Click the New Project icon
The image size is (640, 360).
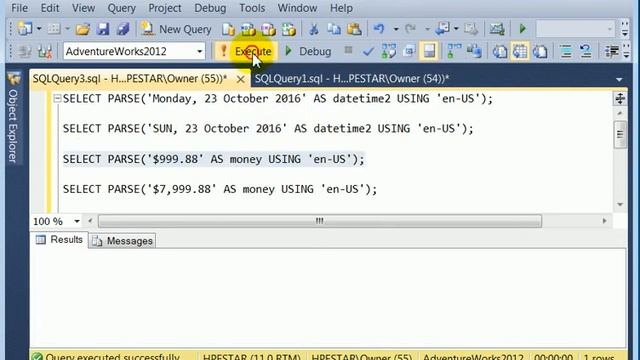pos(25,29)
